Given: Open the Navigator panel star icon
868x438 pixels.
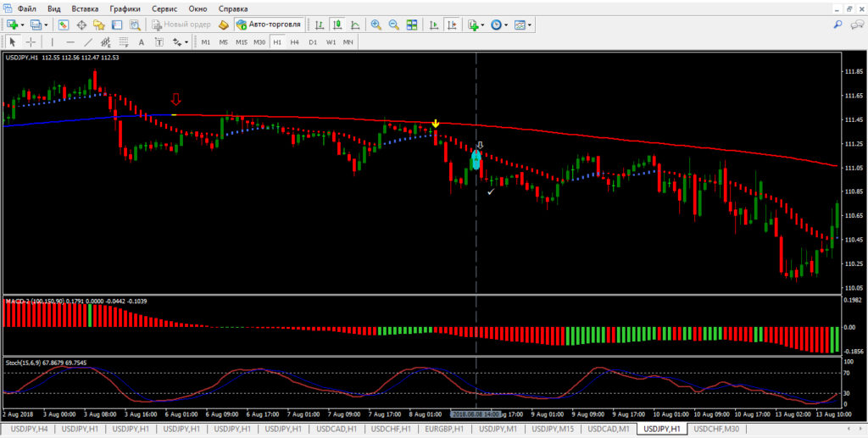Looking at the screenshot, I should coord(99,25).
